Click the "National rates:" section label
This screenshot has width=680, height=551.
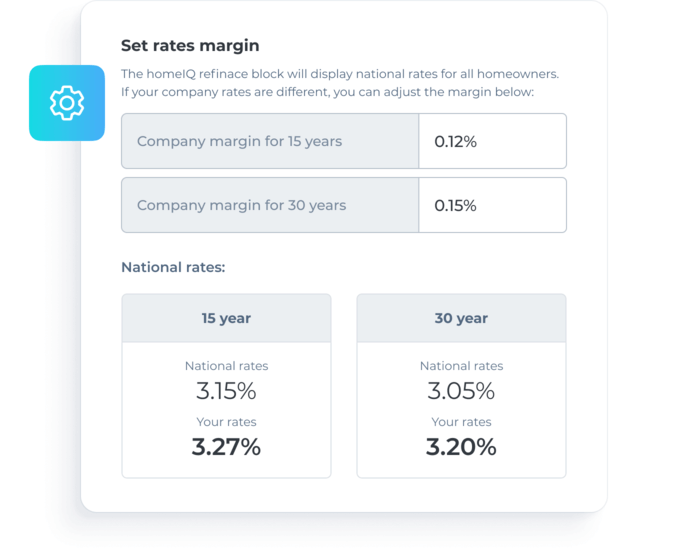point(173,267)
